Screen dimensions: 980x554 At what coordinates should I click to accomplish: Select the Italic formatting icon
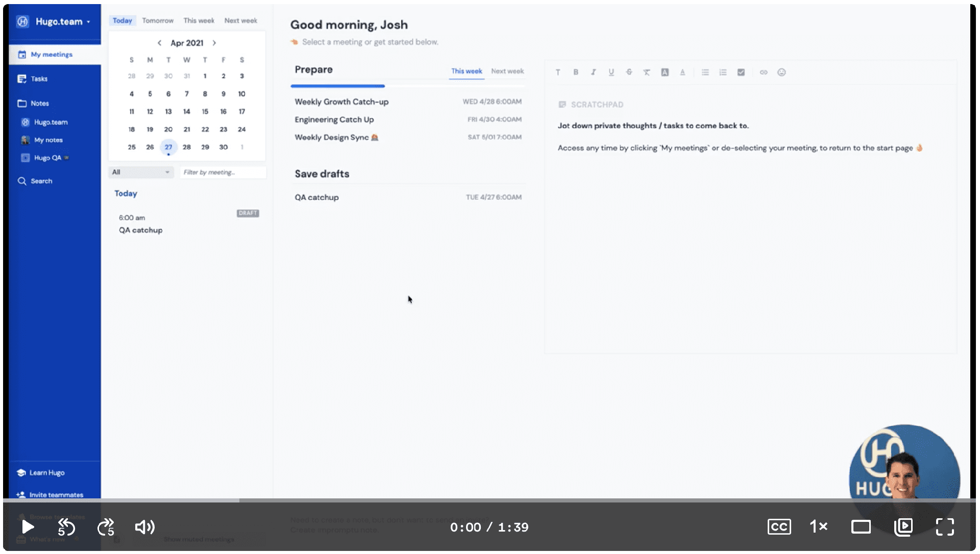pyautogui.click(x=594, y=72)
